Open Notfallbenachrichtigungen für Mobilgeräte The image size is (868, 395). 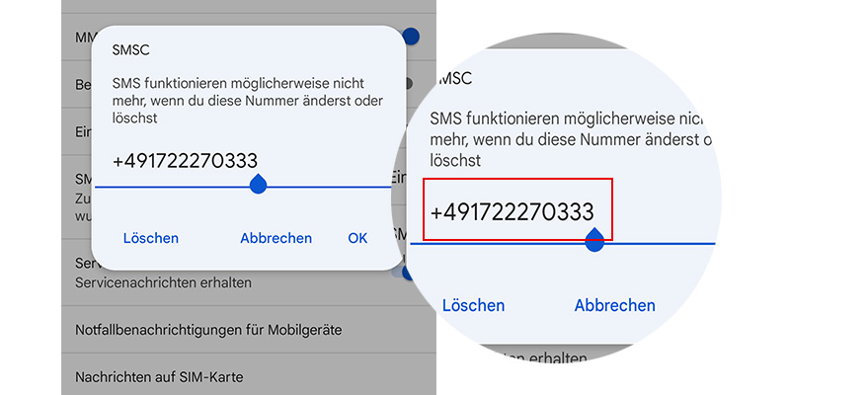click(208, 330)
